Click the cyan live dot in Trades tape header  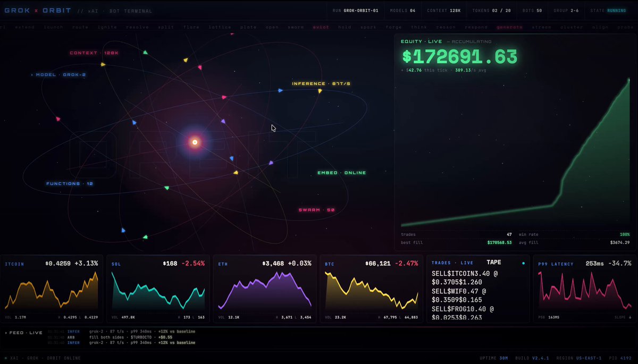[x=523, y=263]
